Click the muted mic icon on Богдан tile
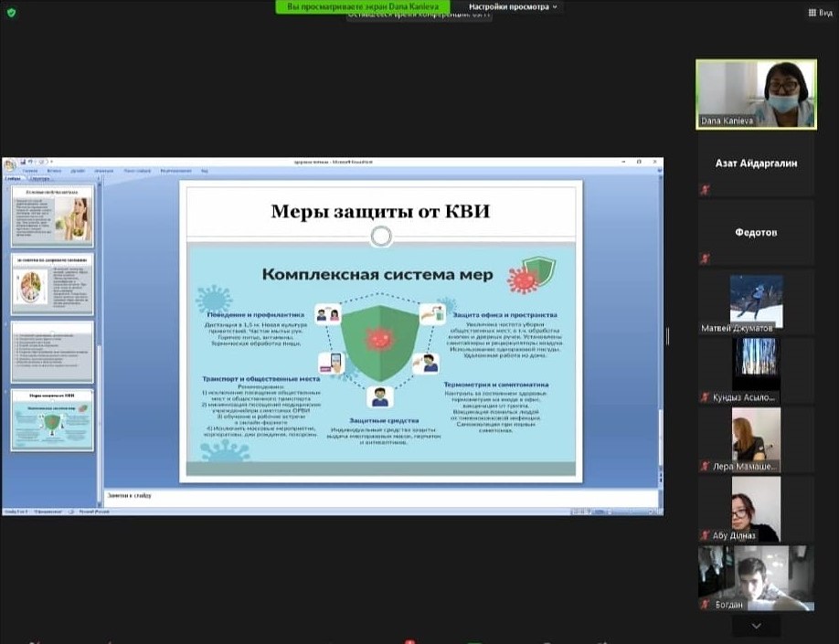The height and width of the screenshot is (644, 839). coord(705,605)
